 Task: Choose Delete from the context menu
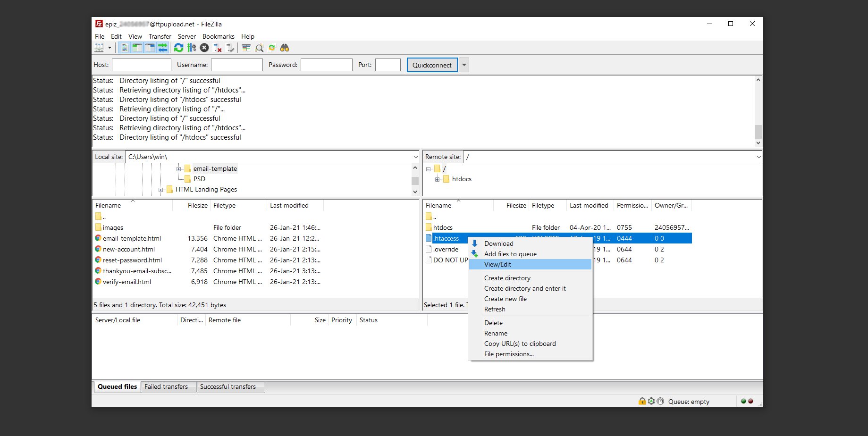[x=531, y=323]
